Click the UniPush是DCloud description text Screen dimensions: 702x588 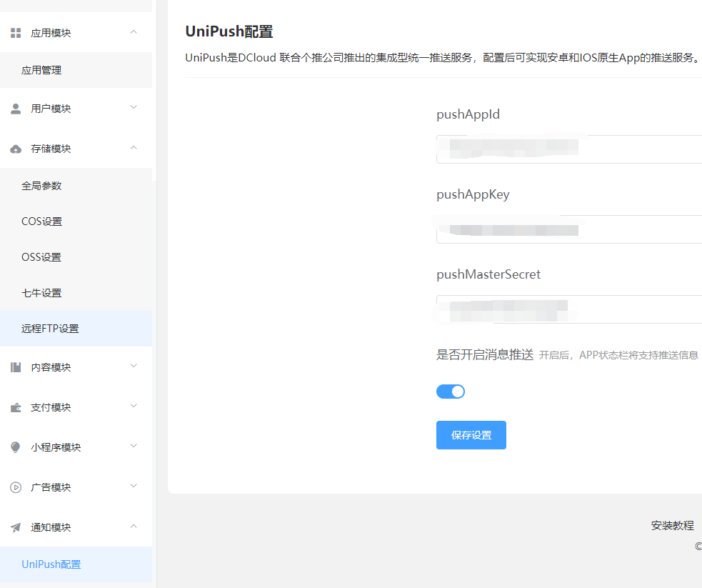coord(442,58)
